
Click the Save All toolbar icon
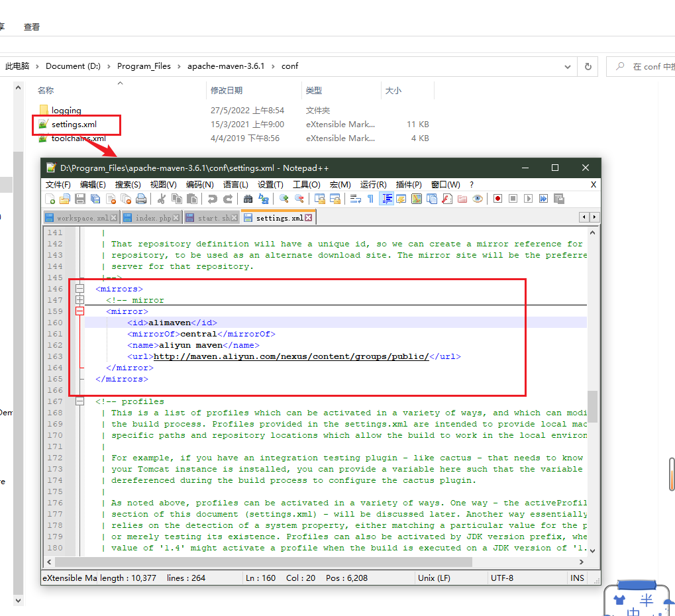point(95,199)
